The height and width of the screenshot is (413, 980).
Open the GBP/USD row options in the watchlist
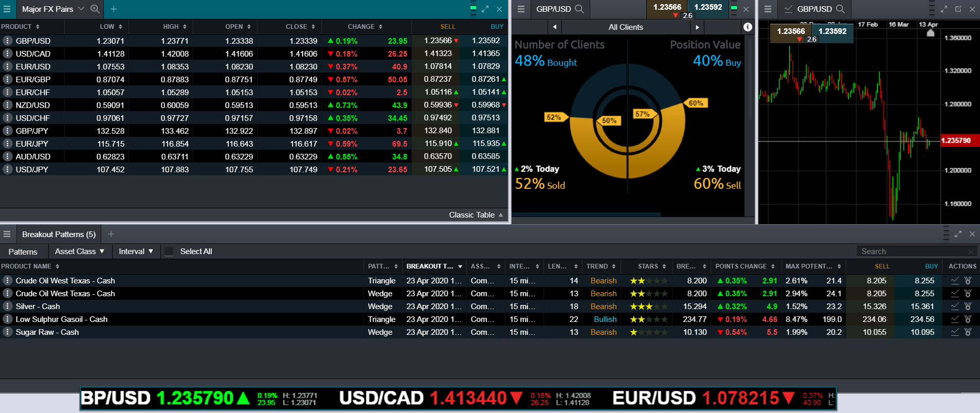pos(7,41)
